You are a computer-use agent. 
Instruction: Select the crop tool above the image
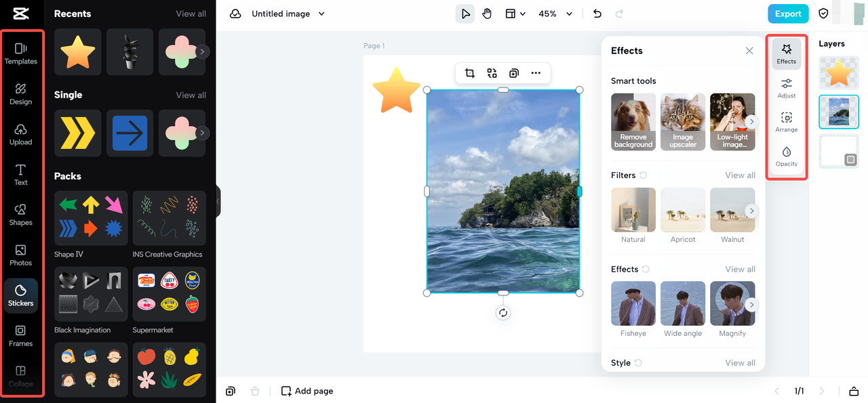(469, 73)
